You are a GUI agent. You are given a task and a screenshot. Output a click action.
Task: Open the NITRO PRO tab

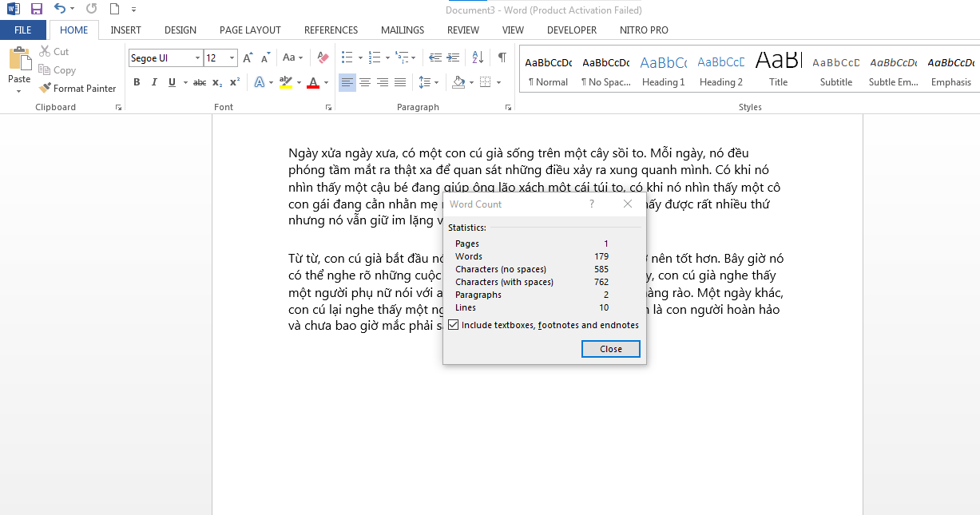pyautogui.click(x=644, y=30)
